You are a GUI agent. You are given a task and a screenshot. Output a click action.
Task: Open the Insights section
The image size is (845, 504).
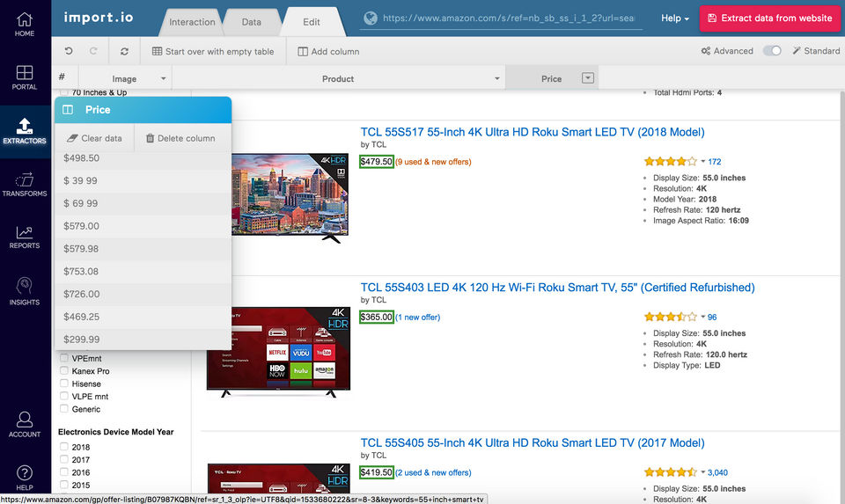coord(25,291)
